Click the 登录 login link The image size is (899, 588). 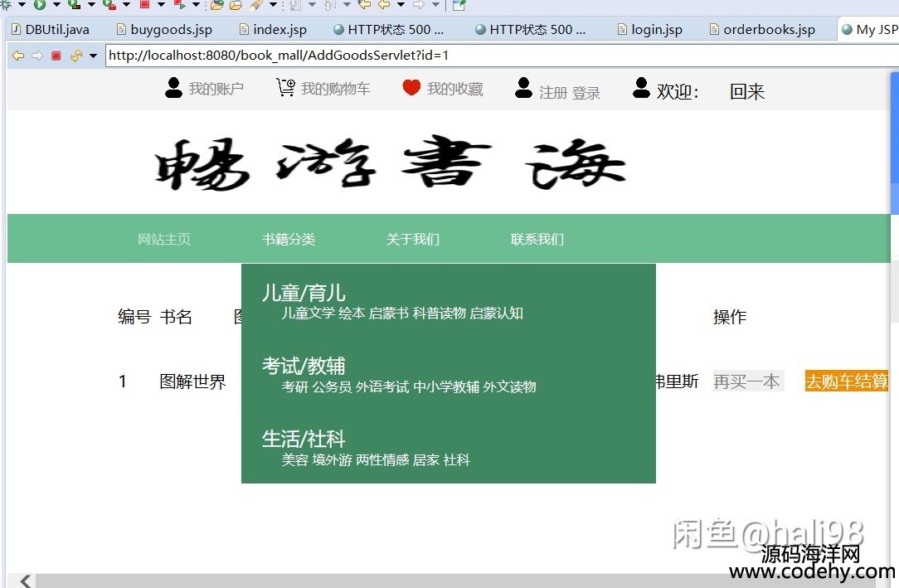coord(586,93)
